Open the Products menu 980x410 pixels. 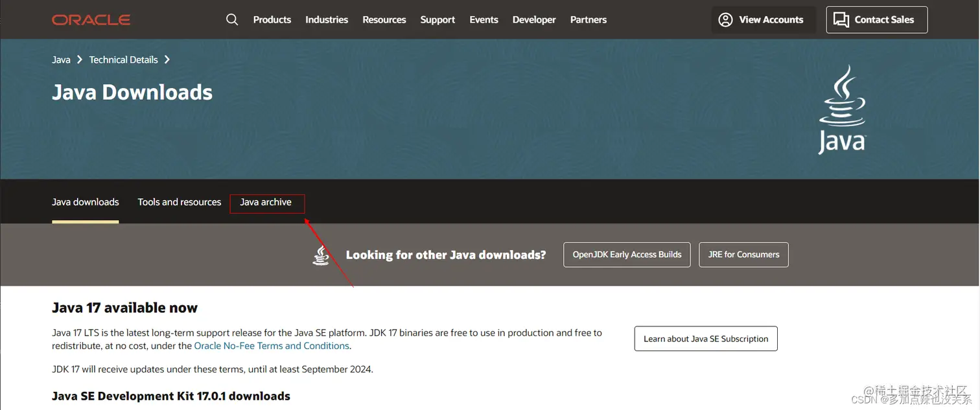click(x=272, y=20)
